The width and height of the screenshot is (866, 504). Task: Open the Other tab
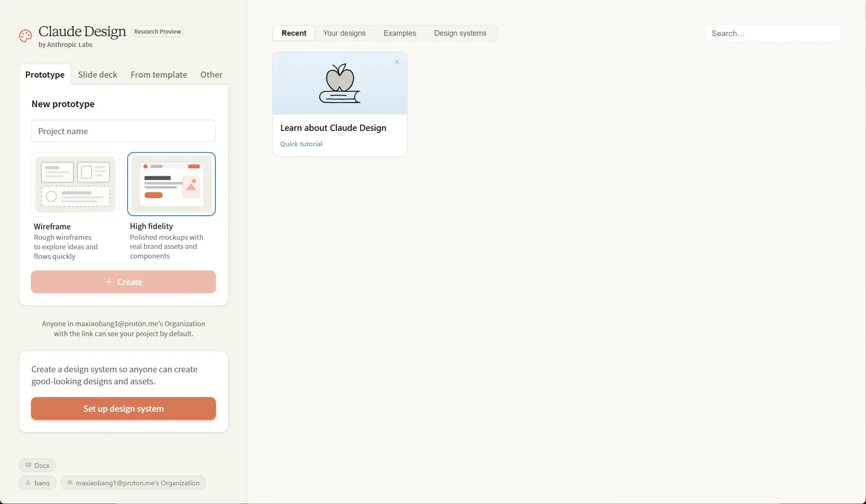click(x=211, y=75)
